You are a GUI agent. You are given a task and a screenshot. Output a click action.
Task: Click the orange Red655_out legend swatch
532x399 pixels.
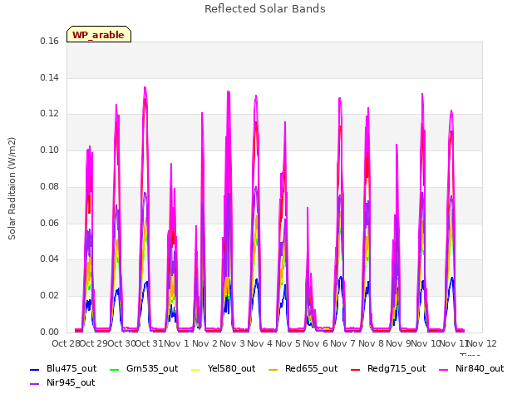tap(273, 369)
